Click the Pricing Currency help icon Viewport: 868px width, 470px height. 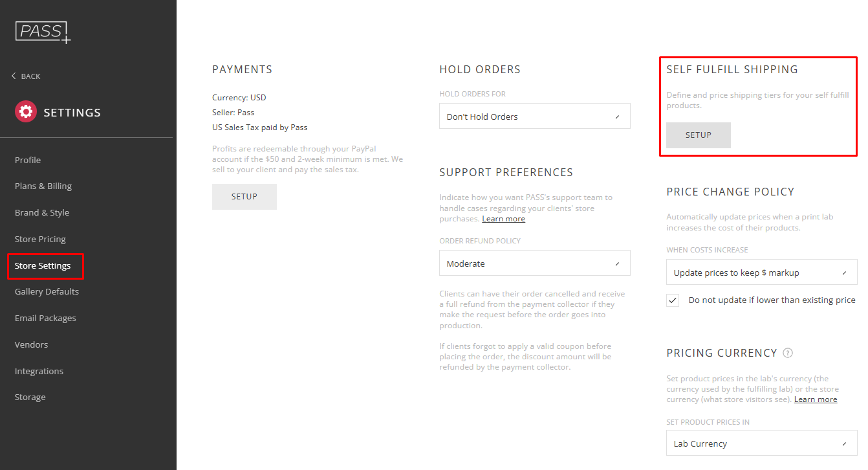coord(788,353)
